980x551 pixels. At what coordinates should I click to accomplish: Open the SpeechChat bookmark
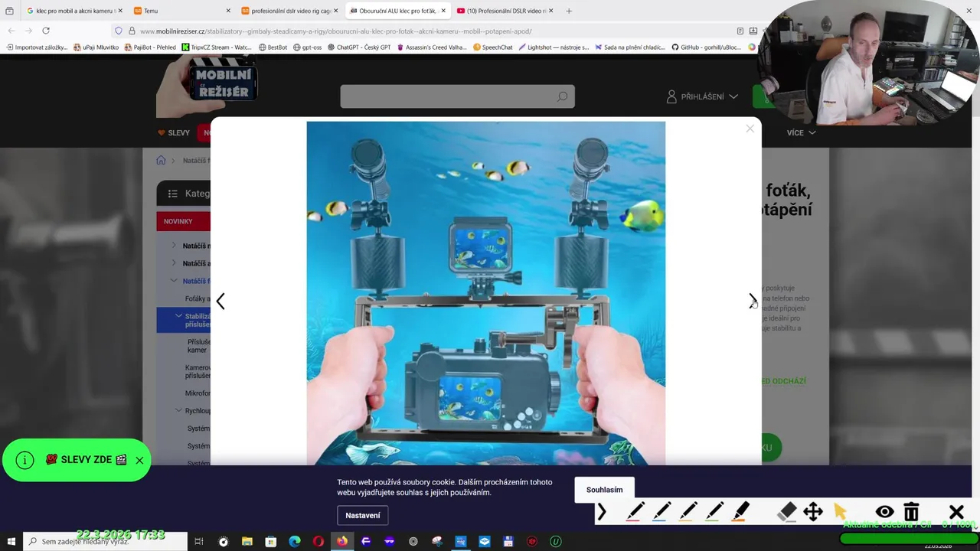click(493, 47)
